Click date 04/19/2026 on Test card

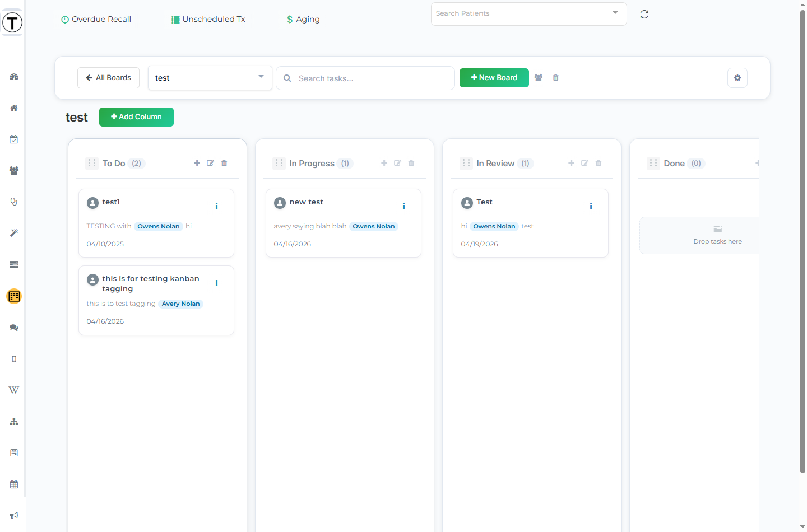480,244
